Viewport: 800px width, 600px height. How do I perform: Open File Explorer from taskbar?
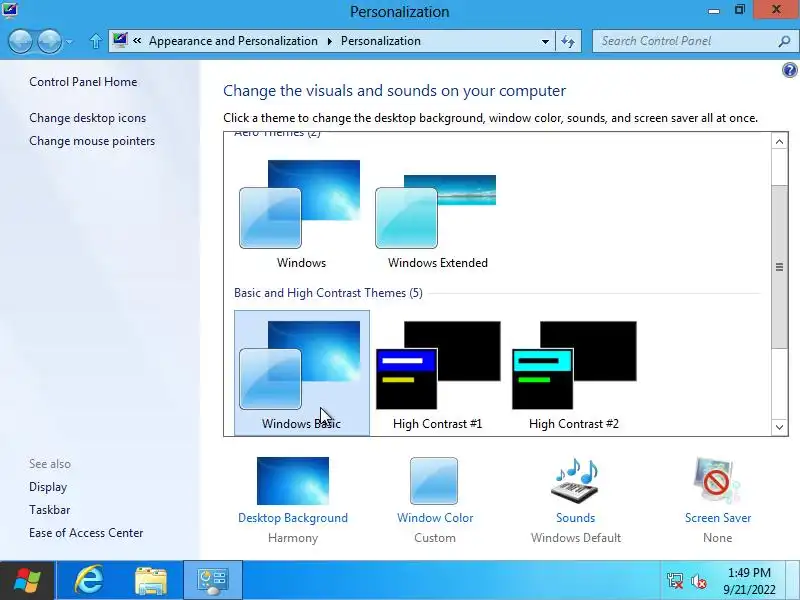click(151, 581)
